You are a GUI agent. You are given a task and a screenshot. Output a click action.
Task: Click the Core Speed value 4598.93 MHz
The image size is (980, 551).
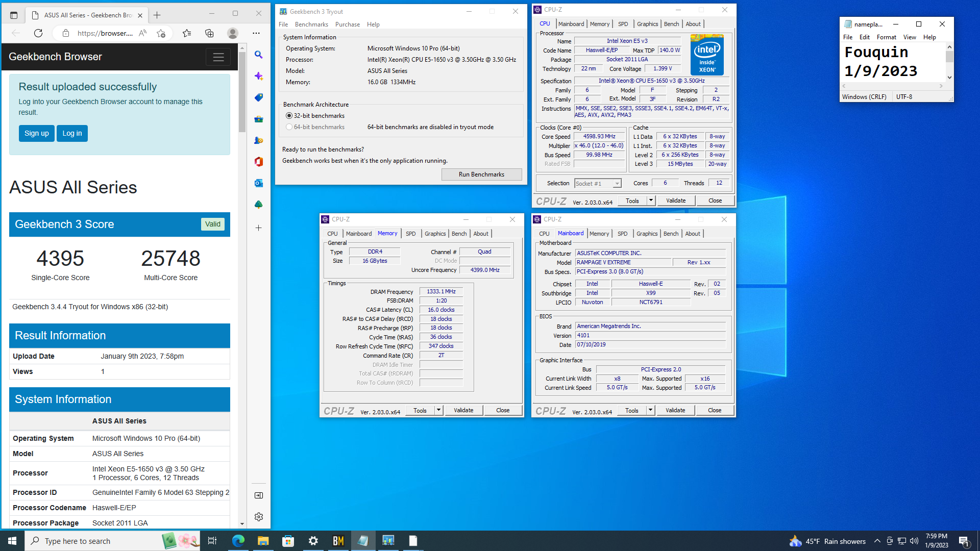599,137
